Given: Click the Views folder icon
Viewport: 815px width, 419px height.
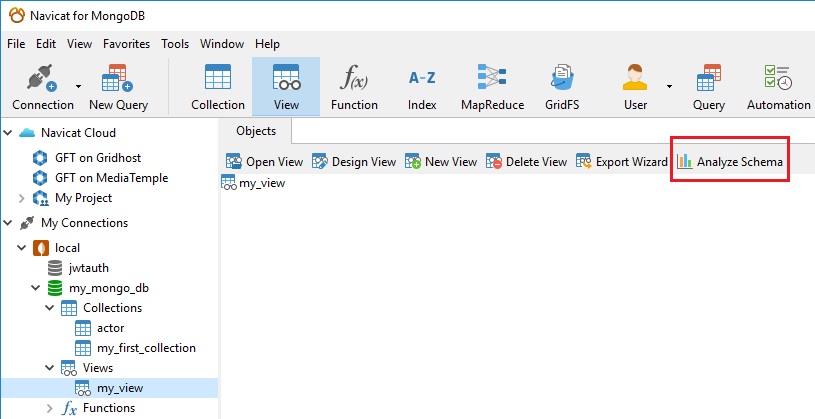Looking at the screenshot, I should coord(69,369).
